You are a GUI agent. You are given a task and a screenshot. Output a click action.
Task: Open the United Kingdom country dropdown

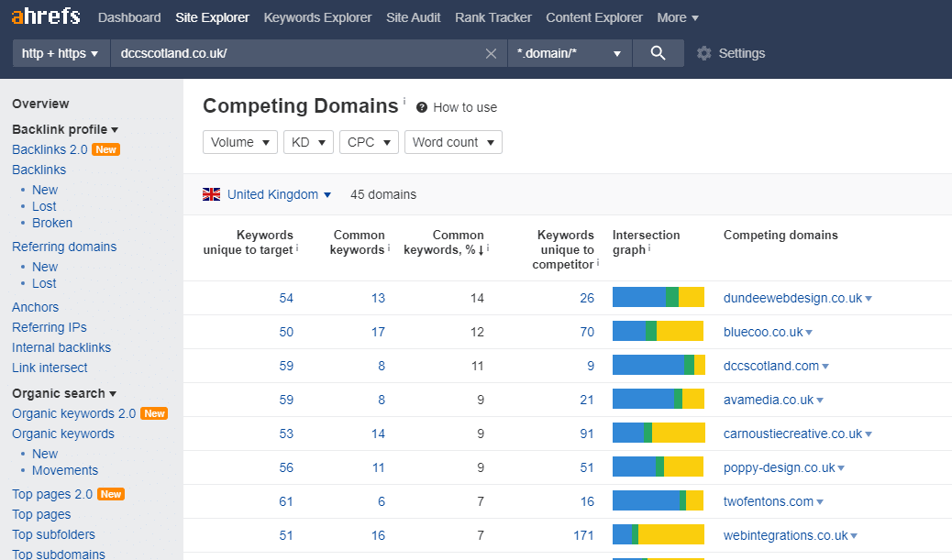point(279,194)
